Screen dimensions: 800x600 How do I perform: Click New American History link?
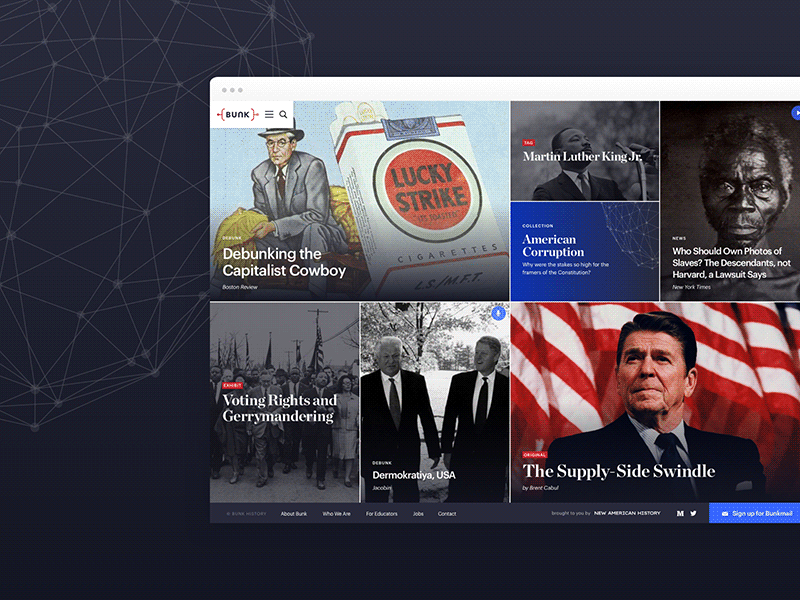[x=627, y=513]
